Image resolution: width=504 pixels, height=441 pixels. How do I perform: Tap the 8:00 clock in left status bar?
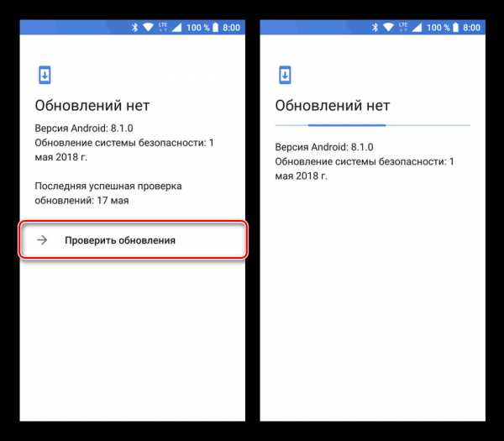point(232,28)
